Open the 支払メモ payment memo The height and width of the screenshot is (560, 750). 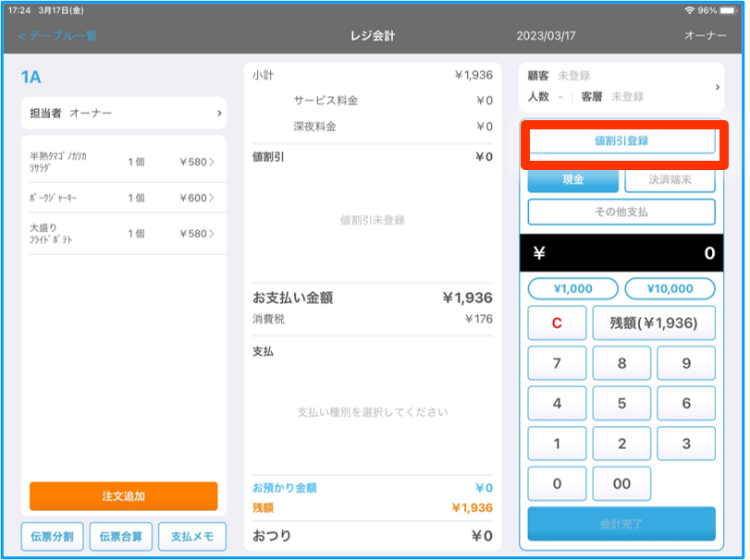191,535
